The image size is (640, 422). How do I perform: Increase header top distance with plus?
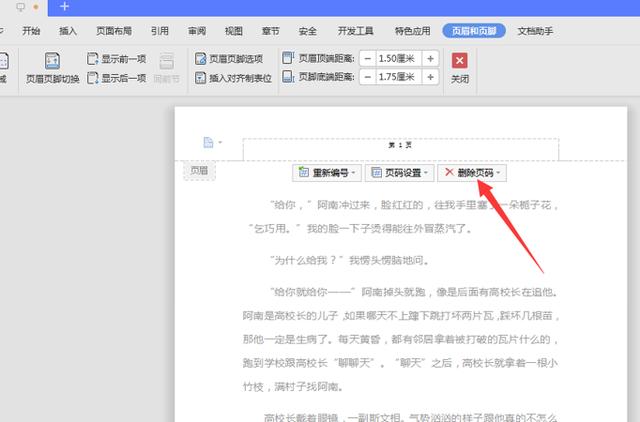430,59
